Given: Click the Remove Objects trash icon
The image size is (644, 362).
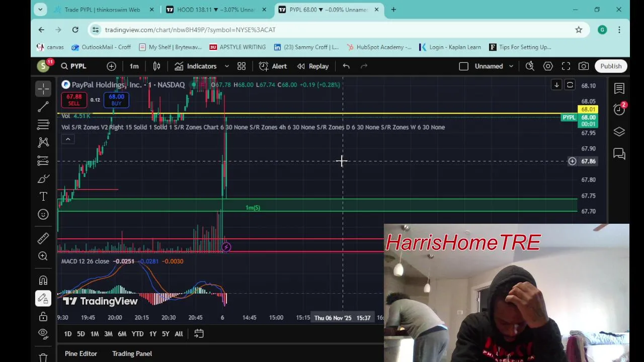Looking at the screenshot, I should tap(43, 356).
